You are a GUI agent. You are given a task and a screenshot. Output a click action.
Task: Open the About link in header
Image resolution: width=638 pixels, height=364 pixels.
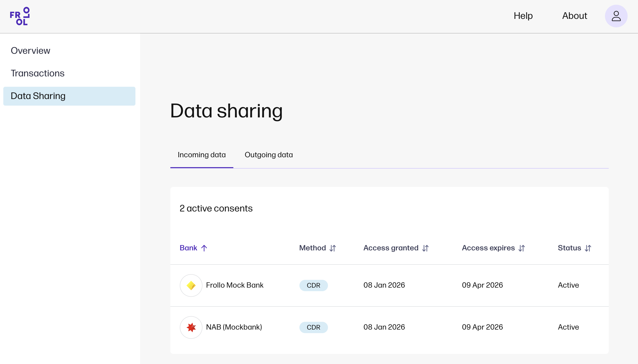coord(575,16)
